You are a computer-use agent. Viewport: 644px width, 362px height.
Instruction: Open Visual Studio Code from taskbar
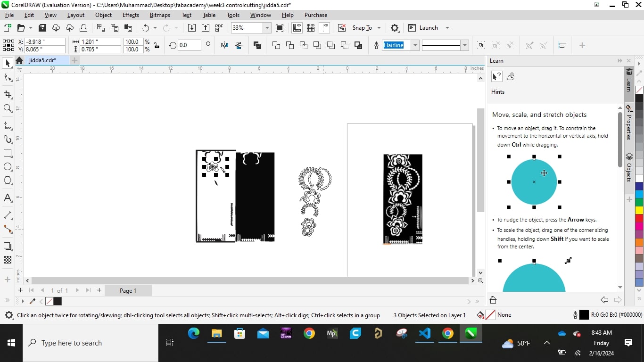424,334
